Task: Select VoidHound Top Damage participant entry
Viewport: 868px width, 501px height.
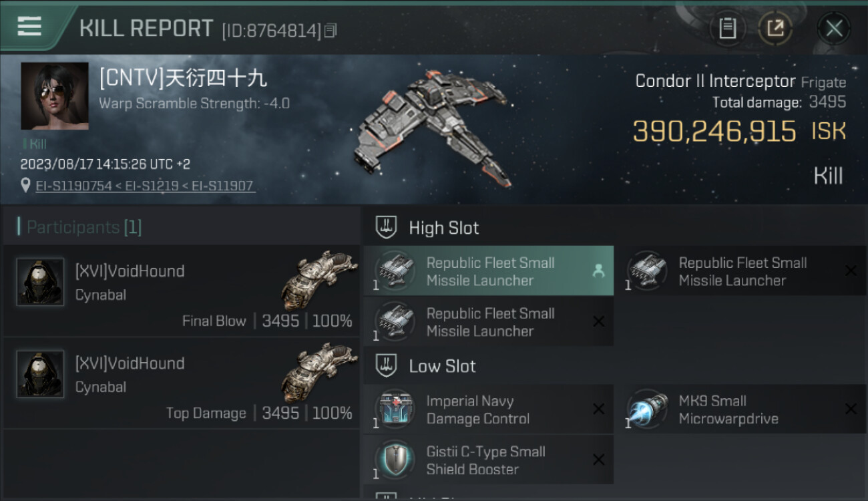Action: 181,383
